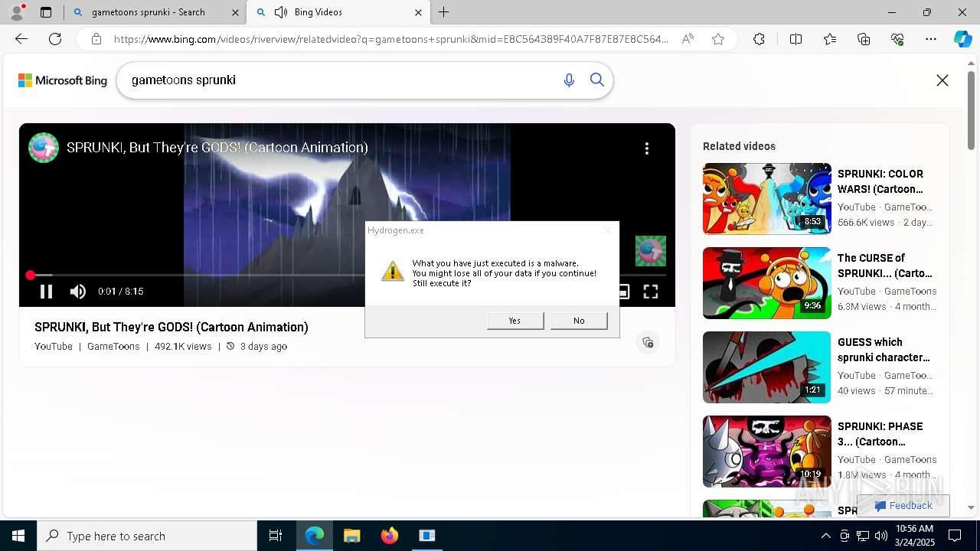Open The CURSE of SPRUNKI thumbnail

coord(766,283)
